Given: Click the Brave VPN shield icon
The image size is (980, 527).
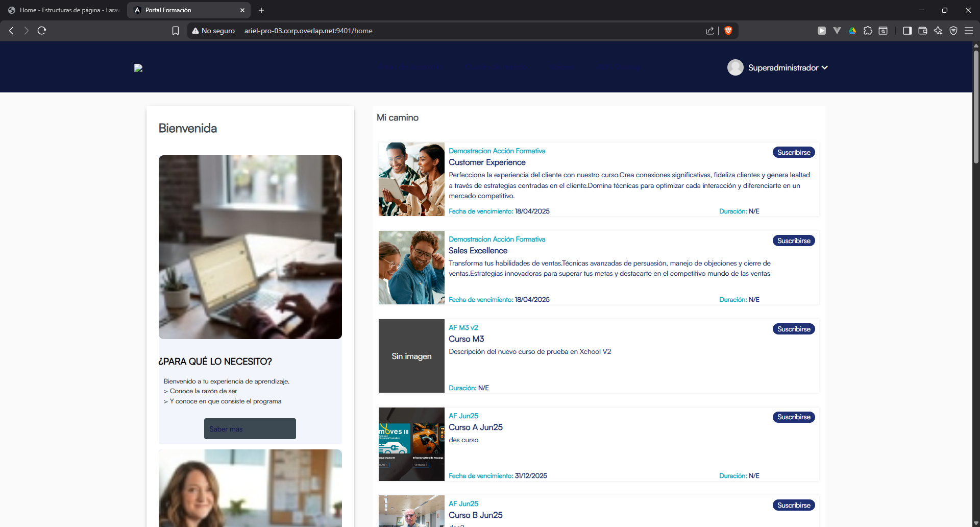Looking at the screenshot, I should (953, 31).
